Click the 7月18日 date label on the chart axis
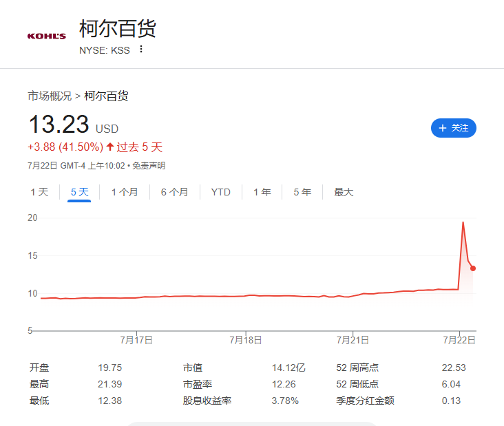Viewport: 504px width, 426px height. click(246, 340)
